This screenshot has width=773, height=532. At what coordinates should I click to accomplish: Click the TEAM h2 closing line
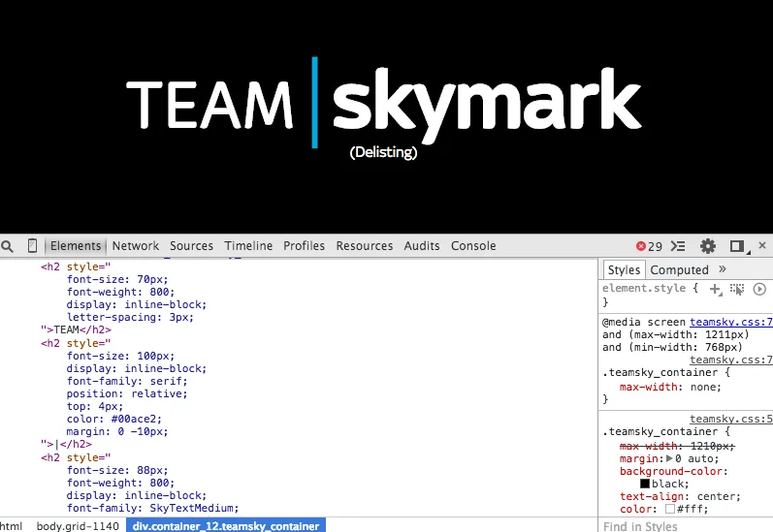pyautogui.click(x=76, y=330)
